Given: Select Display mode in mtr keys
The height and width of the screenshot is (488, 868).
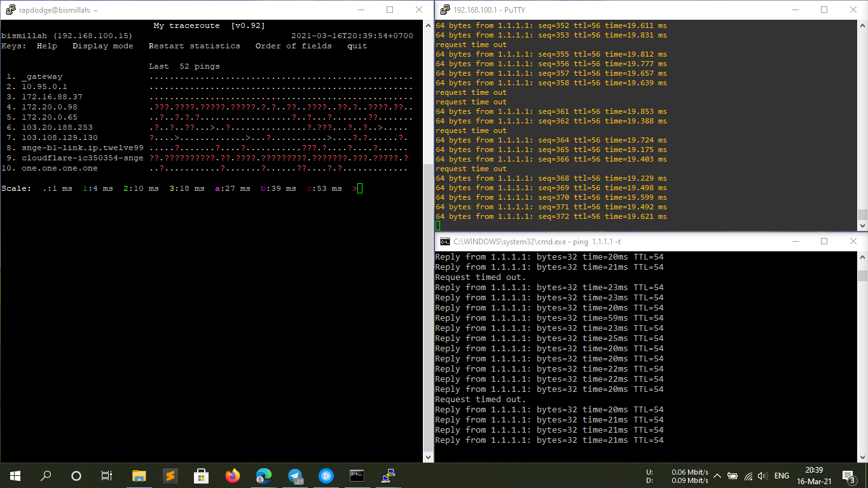Looking at the screenshot, I should coord(102,46).
